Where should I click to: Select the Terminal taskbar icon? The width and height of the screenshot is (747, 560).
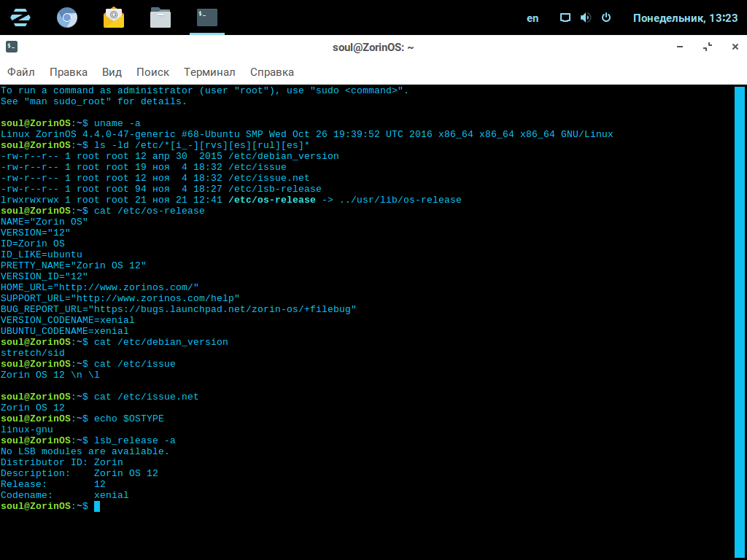[206, 17]
